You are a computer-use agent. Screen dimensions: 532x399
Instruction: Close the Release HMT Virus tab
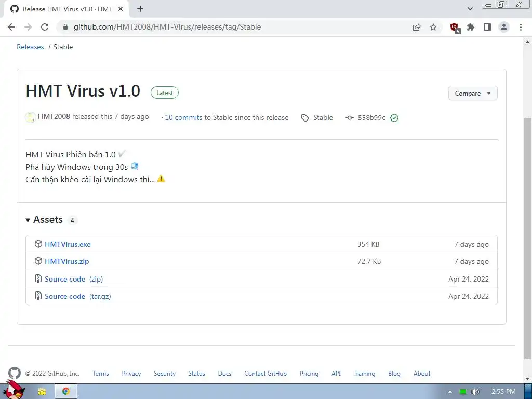click(x=121, y=9)
